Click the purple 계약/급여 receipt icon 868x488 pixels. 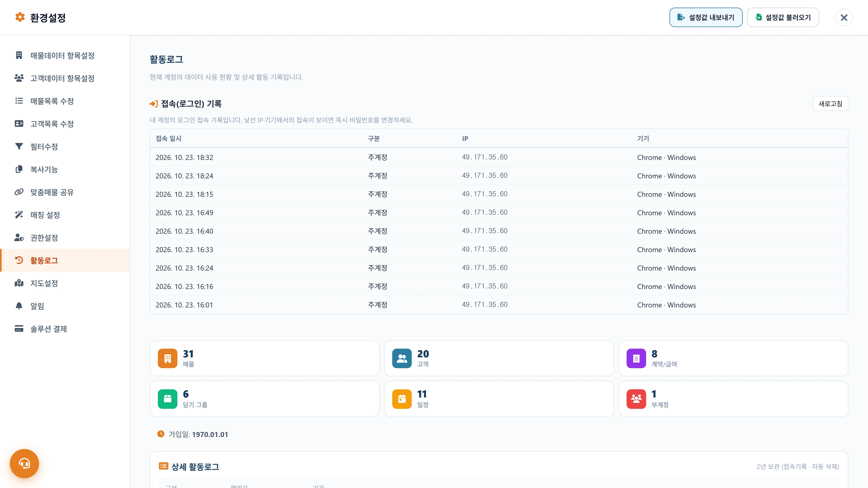coord(636,358)
